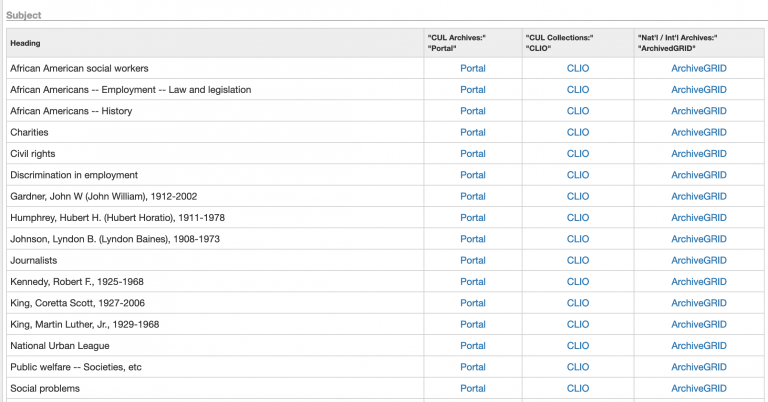Open Portal link for African Americans -- History
This screenshot has height=402, width=768.
pos(473,111)
